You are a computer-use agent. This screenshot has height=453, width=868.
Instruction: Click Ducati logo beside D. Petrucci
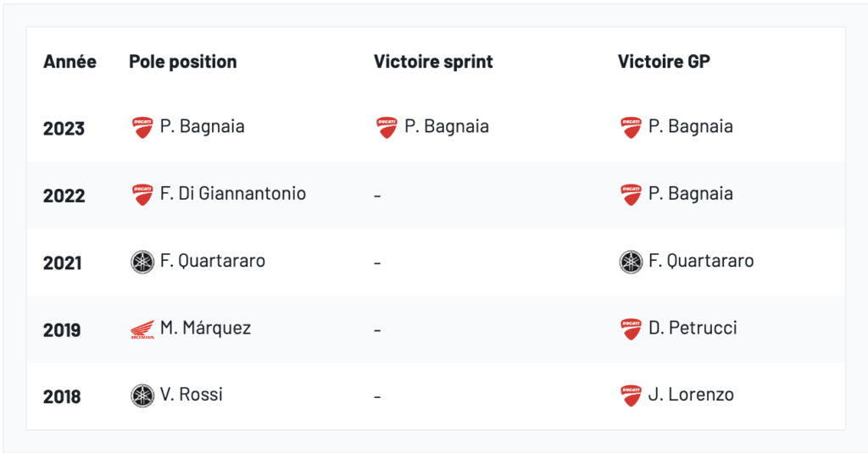pyautogui.click(x=631, y=329)
